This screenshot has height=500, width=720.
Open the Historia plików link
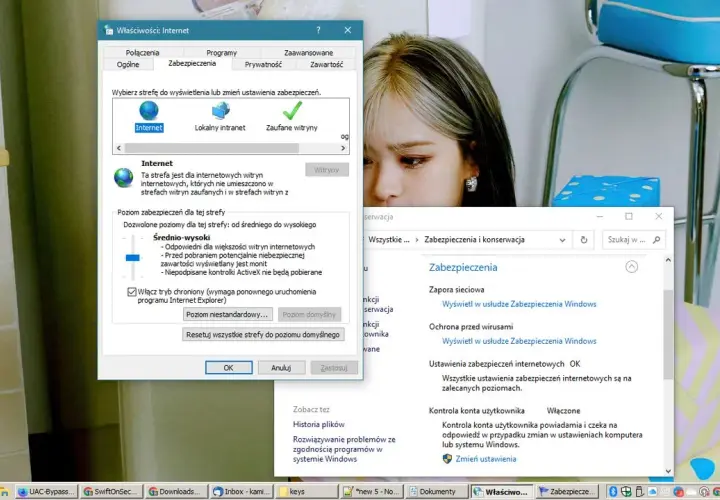point(319,424)
